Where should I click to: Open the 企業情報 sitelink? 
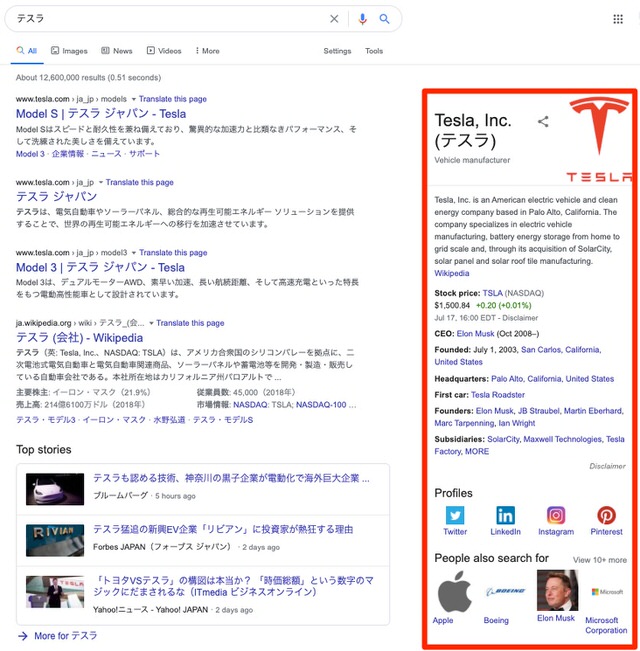(68, 154)
